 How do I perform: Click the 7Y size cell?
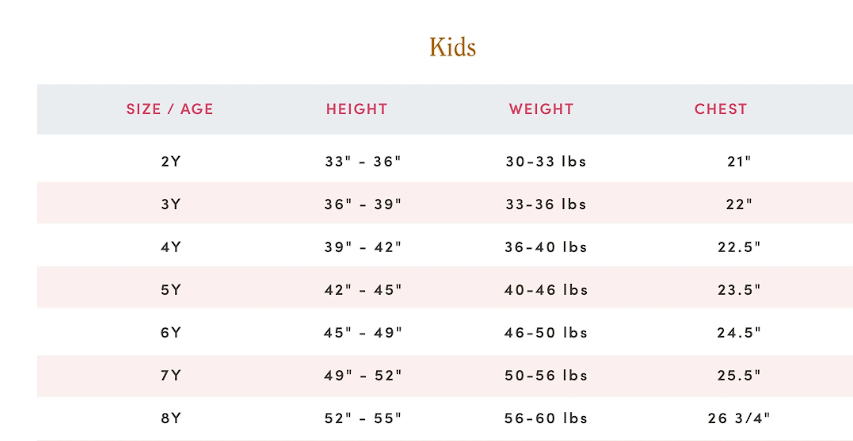(x=171, y=375)
